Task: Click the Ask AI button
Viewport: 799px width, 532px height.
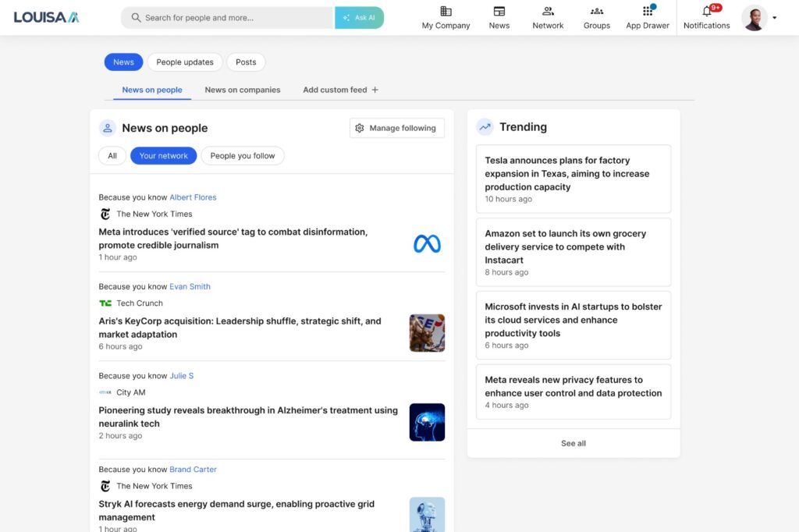Action: (359, 17)
